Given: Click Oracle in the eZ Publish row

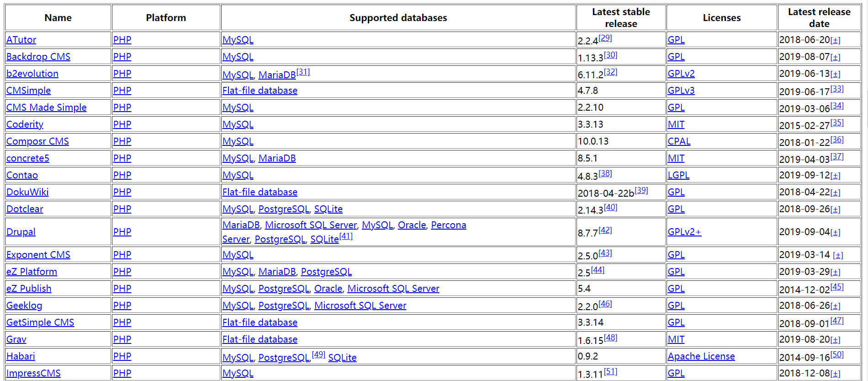Looking at the screenshot, I should (x=328, y=289).
